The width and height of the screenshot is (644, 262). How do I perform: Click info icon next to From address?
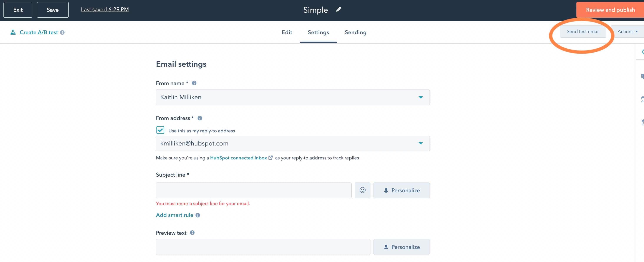click(x=200, y=118)
